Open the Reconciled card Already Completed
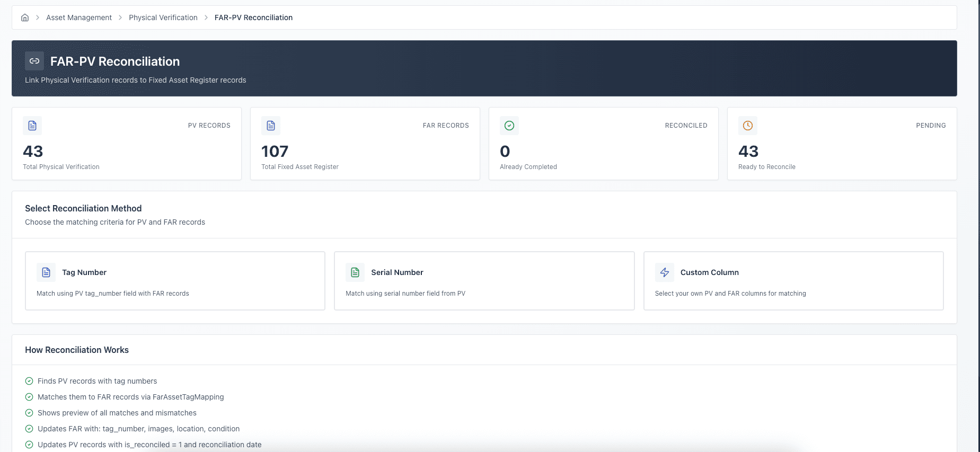 603,144
